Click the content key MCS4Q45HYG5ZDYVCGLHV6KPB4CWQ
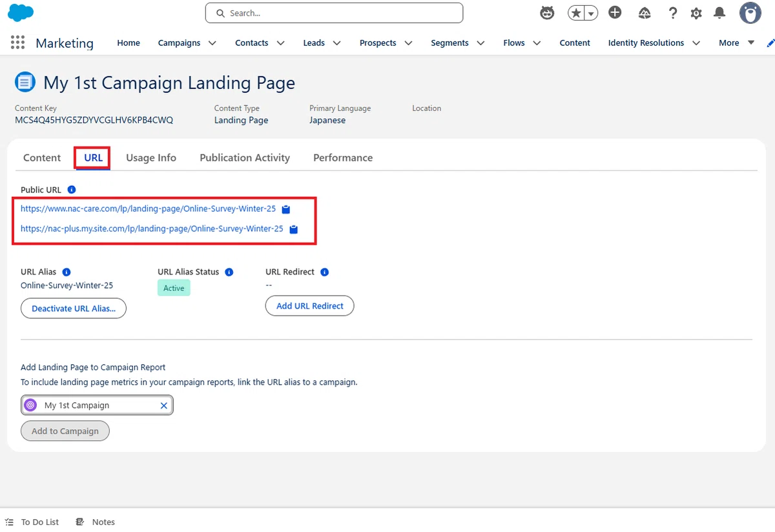Viewport: 775px width, 532px height. [x=94, y=120]
